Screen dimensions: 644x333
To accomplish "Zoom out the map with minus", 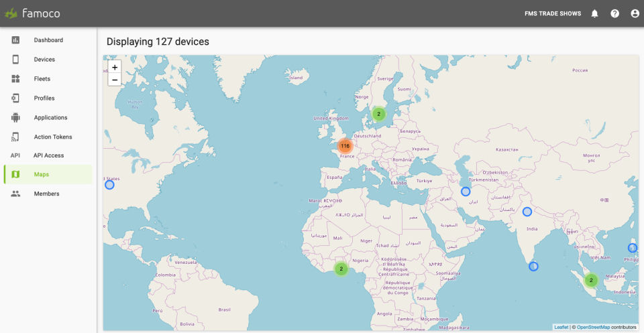I will tap(115, 80).
